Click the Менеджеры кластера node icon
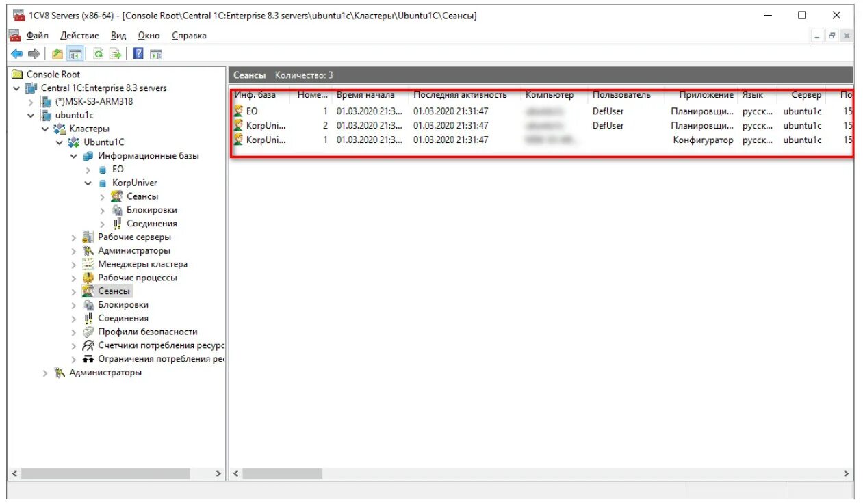Screen dimensions: 863x504 click(x=88, y=264)
